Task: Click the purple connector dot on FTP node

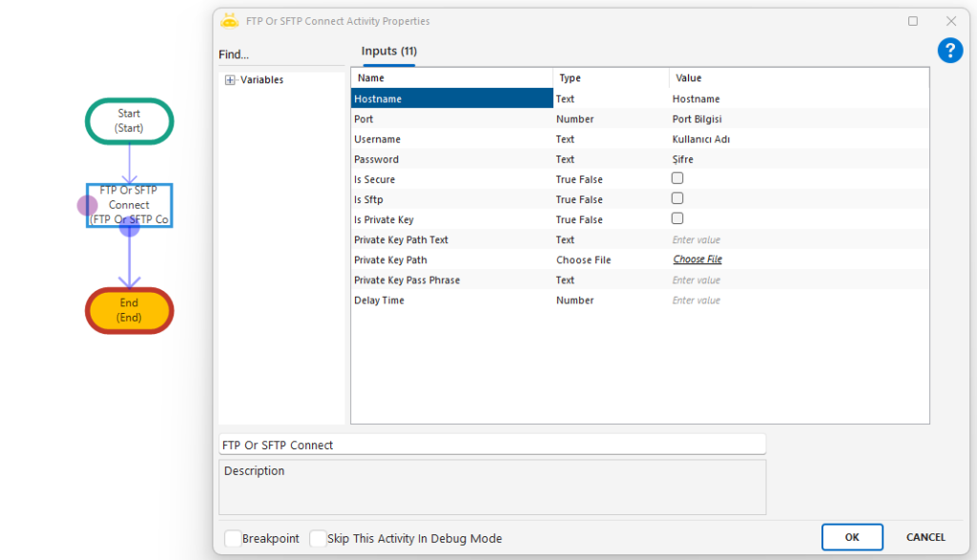Action: point(87,205)
